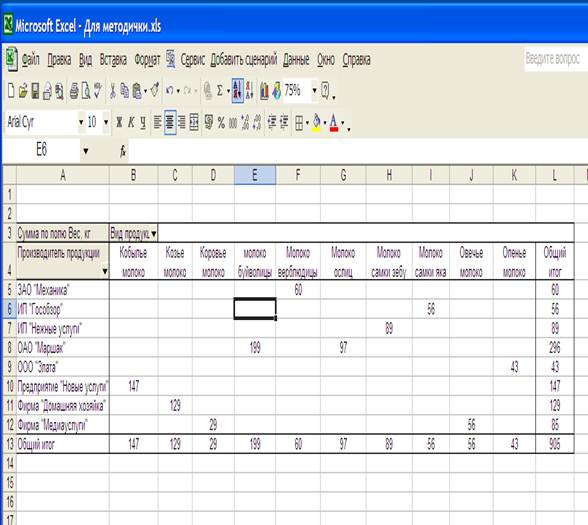Save the workbook with the floppy icon
Screen dimensions: 588x525
pyautogui.click(x=35, y=91)
